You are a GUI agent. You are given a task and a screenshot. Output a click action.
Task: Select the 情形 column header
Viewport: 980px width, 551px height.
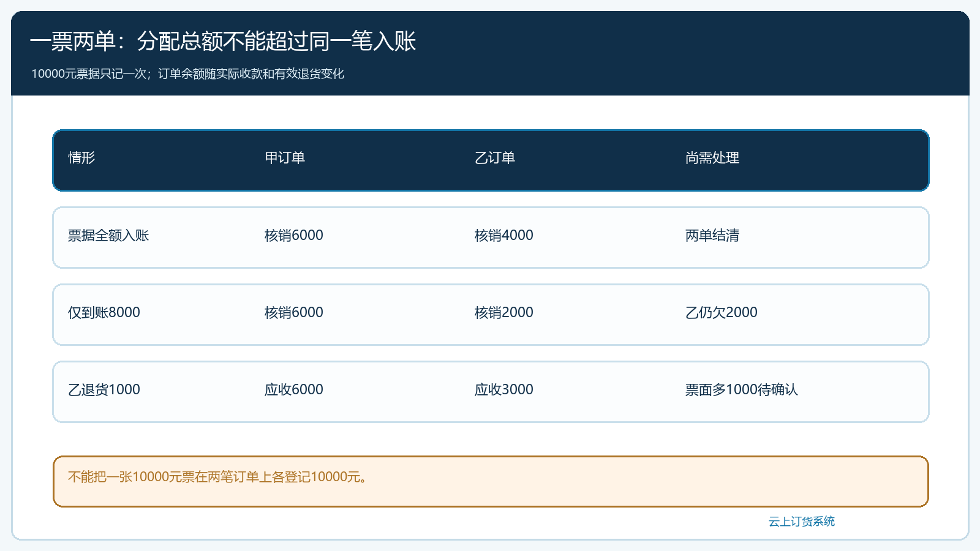pyautogui.click(x=81, y=158)
